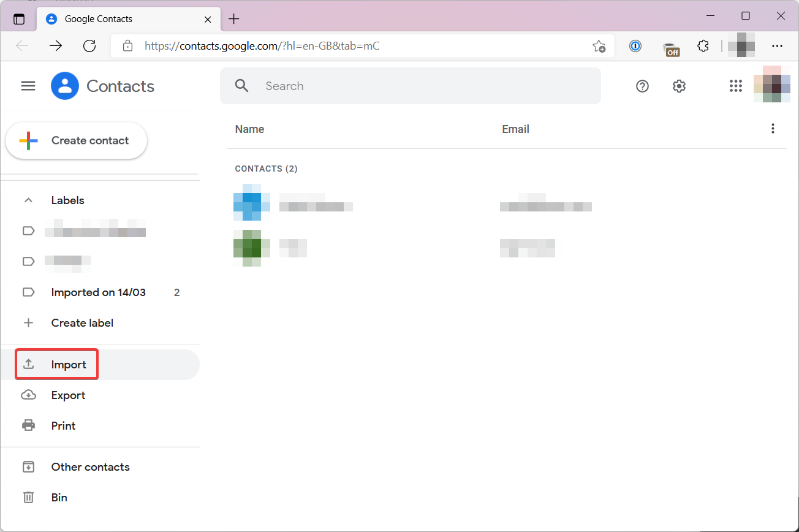The width and height of the screenshot is (799, 532).
Task: Collapse the Labels section chevron
Action: pos(28,200)
